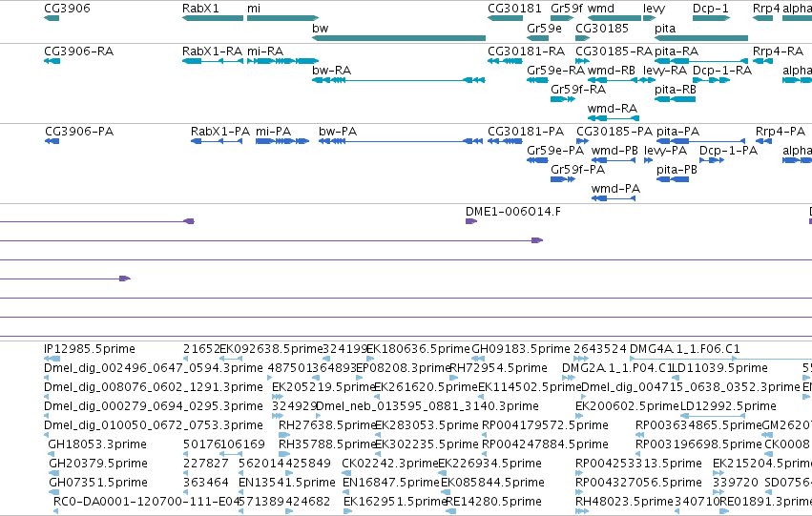Click the CG30181-PA protein label
This screenshot has height=516, width=812.
coord(526,131)
